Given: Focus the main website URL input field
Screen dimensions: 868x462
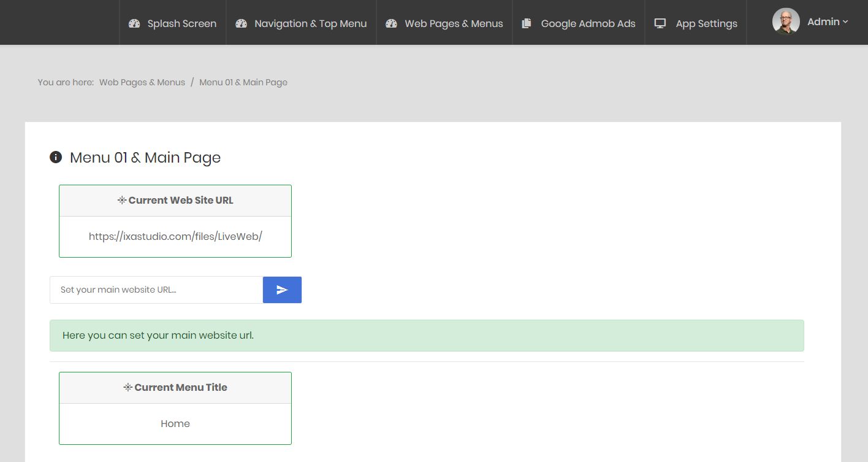Looking at the screenshot, I should 156,290.
